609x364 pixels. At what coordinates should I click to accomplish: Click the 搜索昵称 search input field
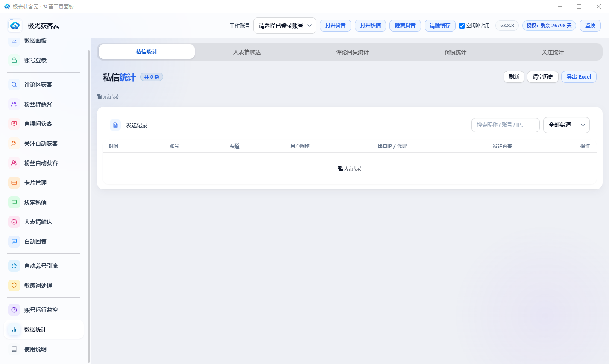pos(506,125)
